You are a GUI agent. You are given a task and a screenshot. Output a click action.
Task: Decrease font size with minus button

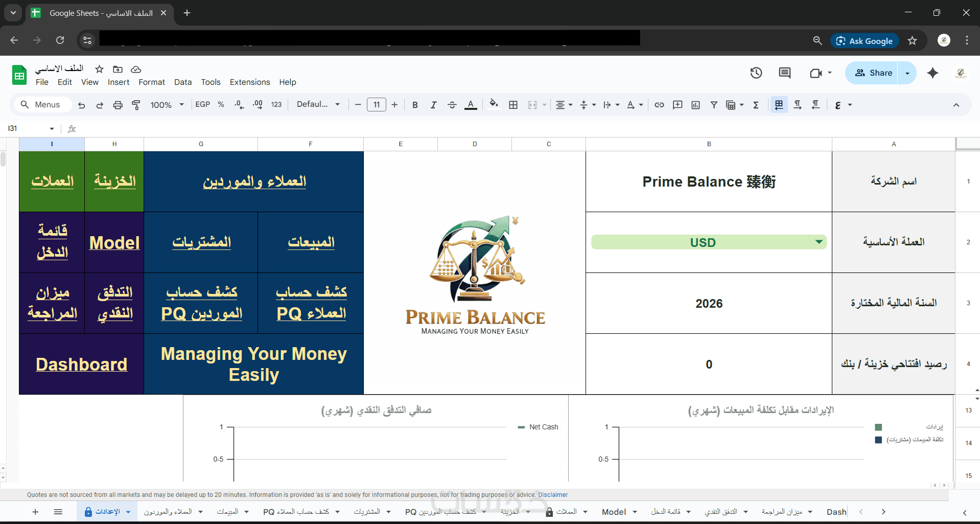tap(358, 105)
